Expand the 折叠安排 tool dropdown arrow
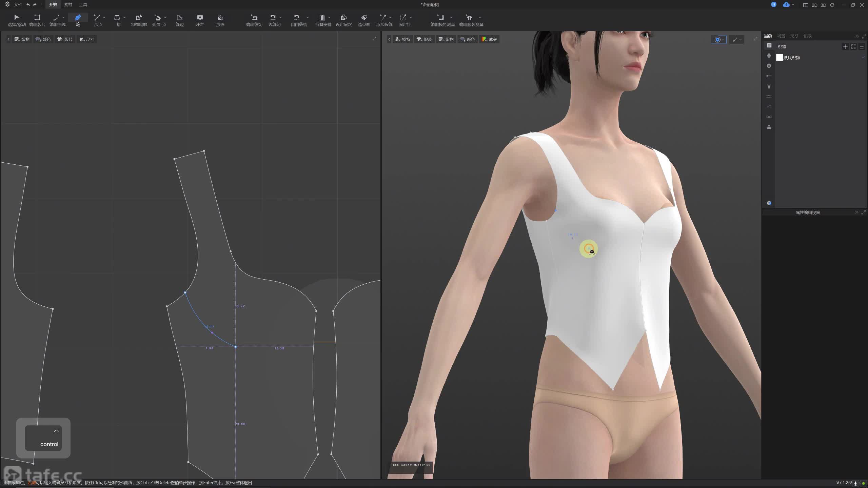868x488 pixels. (329, 17)
